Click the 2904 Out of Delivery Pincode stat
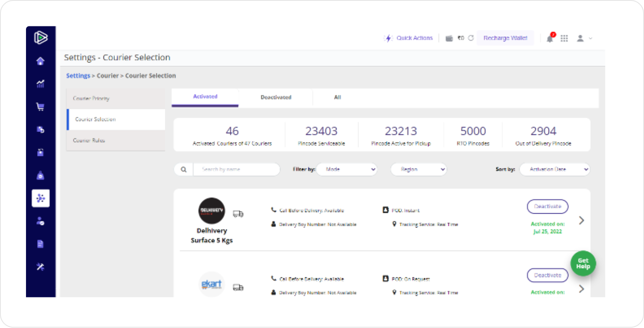The height and width of the screenshot is (328, 644). [543, 136]
